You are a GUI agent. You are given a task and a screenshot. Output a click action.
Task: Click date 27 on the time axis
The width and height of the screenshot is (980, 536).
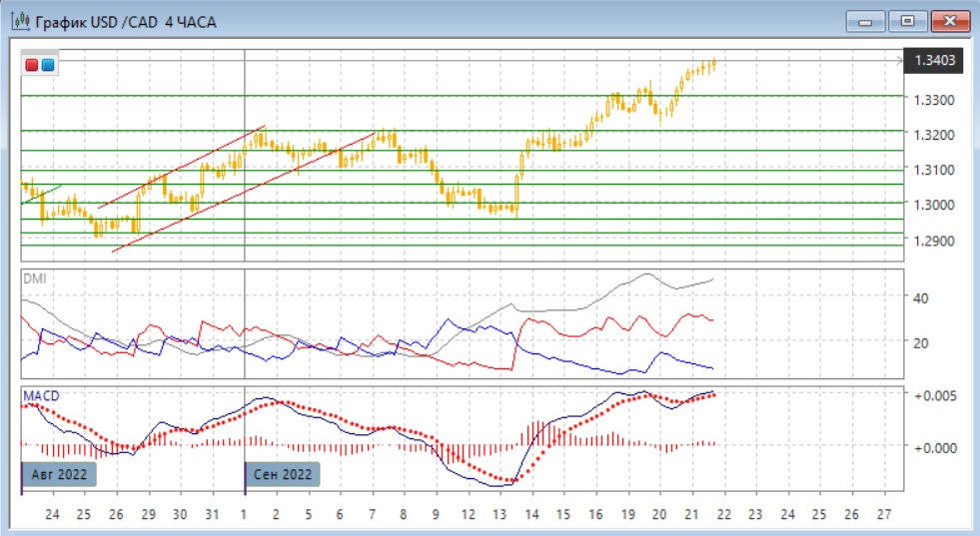click(881, 515)
